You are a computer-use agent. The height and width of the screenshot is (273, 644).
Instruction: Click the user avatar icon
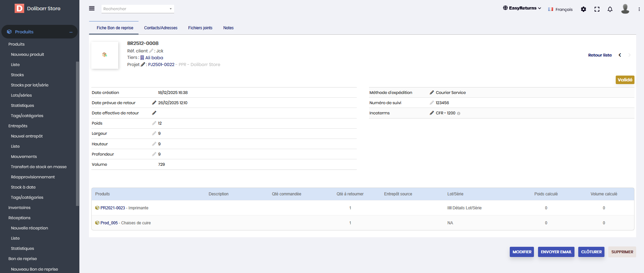tap(625, 9)
